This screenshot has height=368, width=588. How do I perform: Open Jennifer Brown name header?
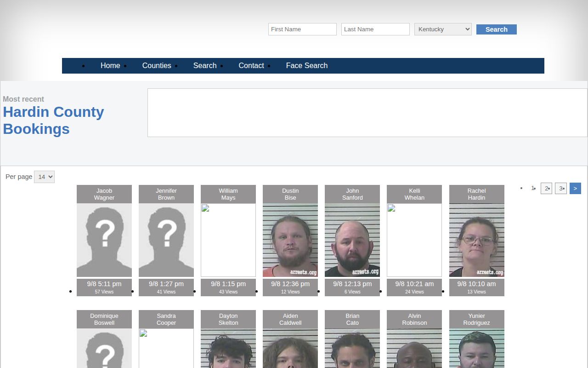click(166, 194)
